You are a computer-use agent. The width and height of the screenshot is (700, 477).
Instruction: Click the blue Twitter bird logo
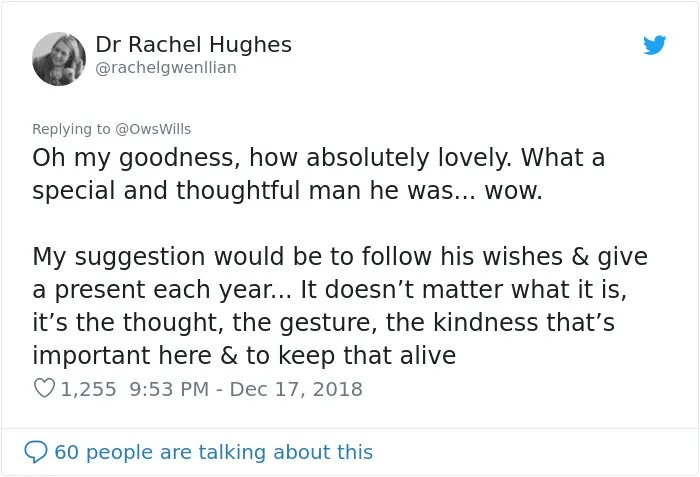[654, 45]
